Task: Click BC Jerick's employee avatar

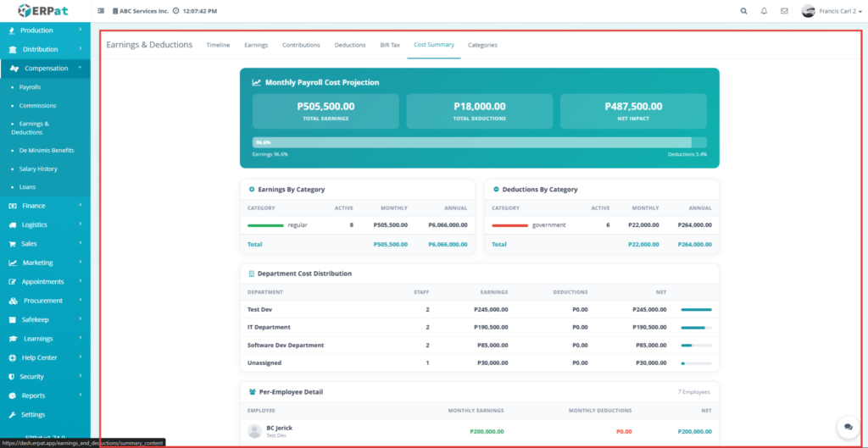Action: (254, 431)
